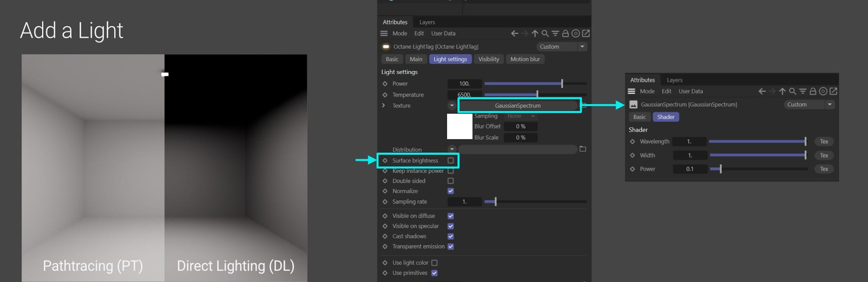Click search icon in GaussianSpectrum panel

point(792,91)
